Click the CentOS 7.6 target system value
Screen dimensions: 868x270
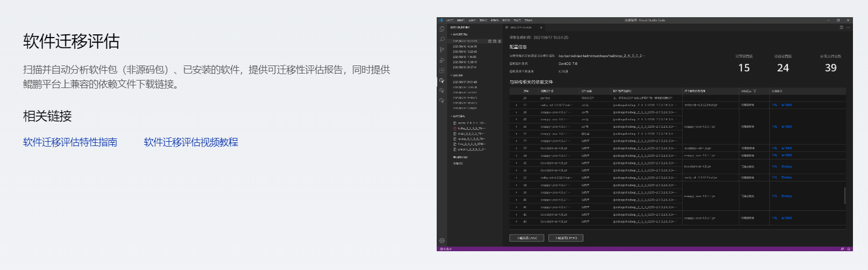(x=568, y=64)
